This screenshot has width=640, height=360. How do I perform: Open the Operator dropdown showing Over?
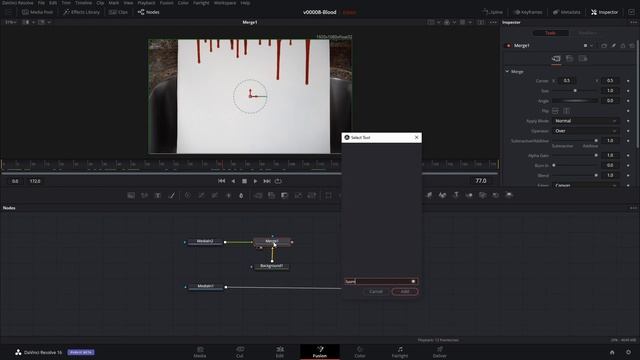click(x=585, y=131)
